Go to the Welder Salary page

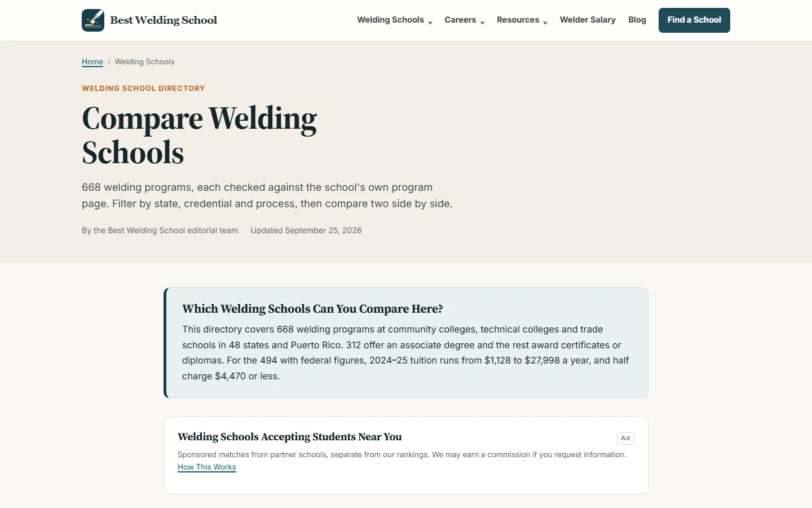click(x=588, y=20)
